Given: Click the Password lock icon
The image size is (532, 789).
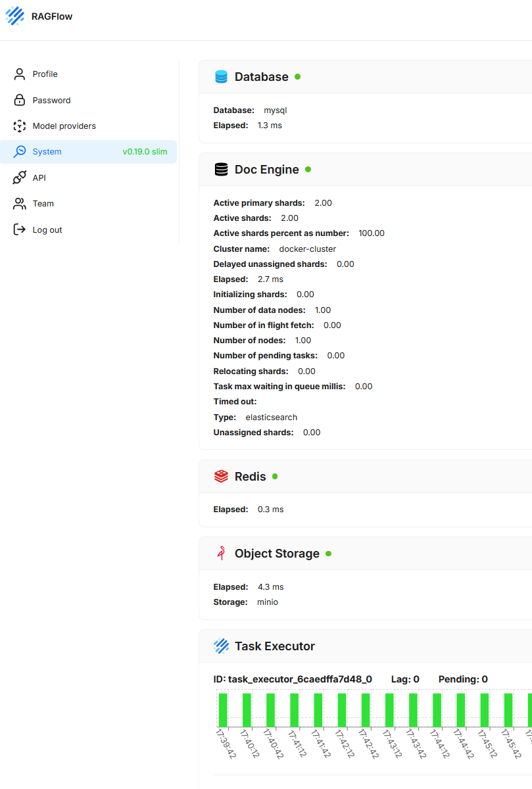Looking at the screenshot, I should (20, 100).
